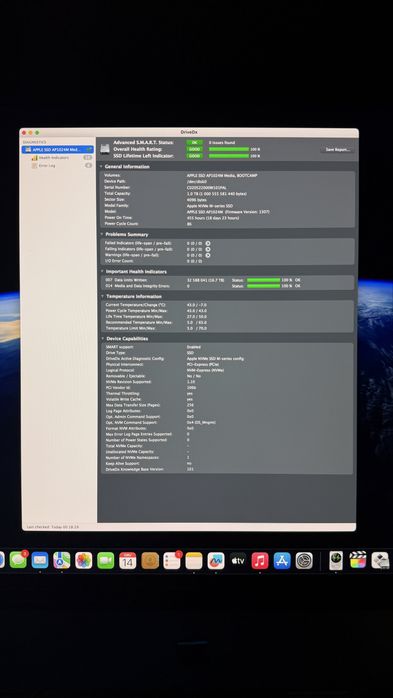The width and height of the screenshot is (393, 698).
Task: Open Freeform from the Dock
Action: click(216, 560)
